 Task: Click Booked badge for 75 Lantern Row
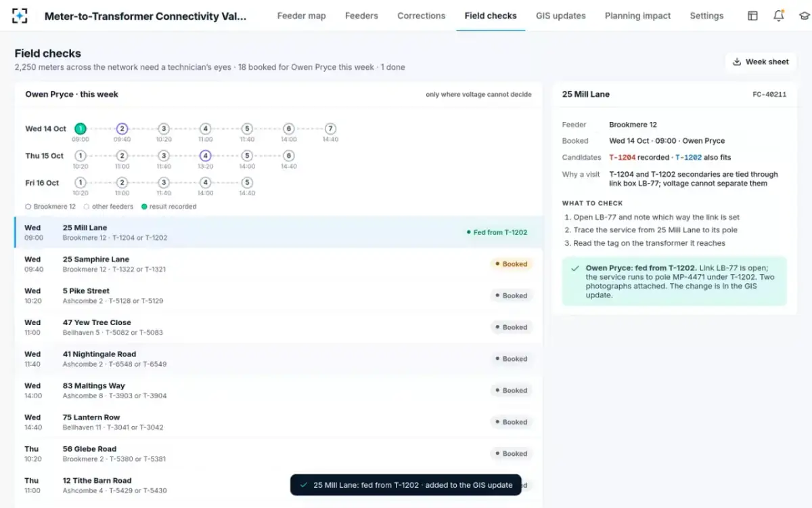[512, 422]
